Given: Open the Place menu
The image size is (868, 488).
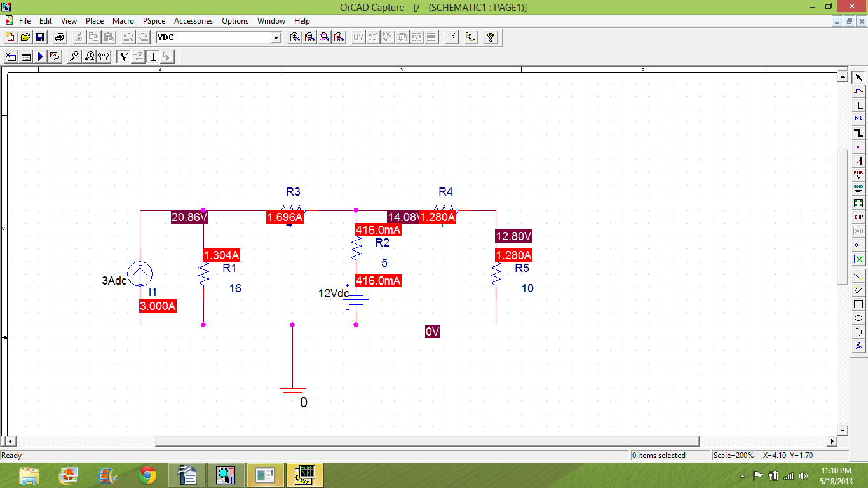Looking at the screenshot, I should click(94, 21).
